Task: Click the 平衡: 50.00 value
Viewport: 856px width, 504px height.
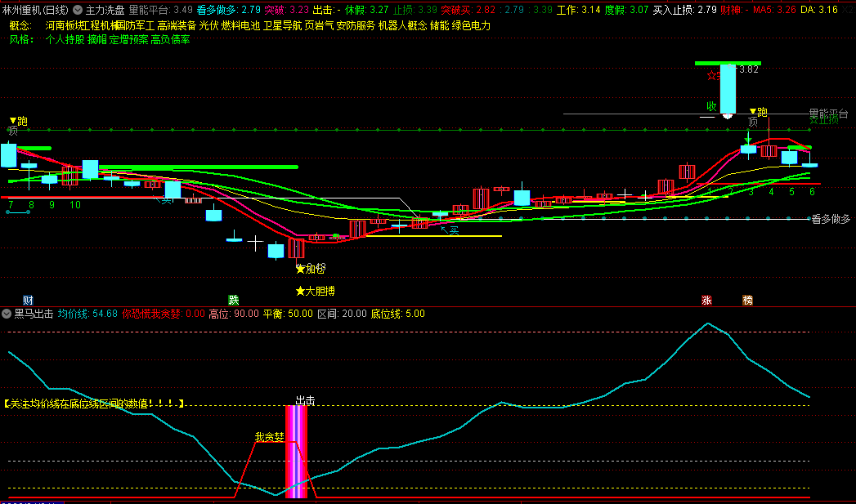Action: coord(288,314)
